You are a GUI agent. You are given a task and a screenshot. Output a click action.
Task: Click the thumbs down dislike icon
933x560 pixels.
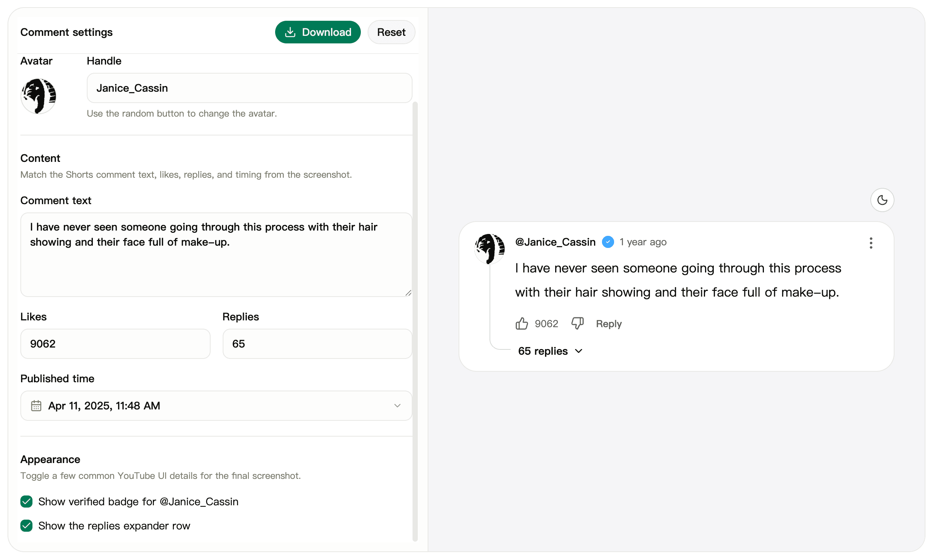[577, 323]
